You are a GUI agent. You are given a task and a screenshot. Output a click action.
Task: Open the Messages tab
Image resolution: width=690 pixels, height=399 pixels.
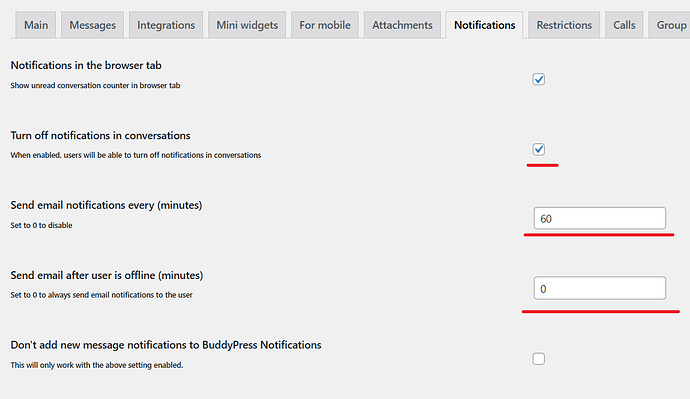(92, 25)
